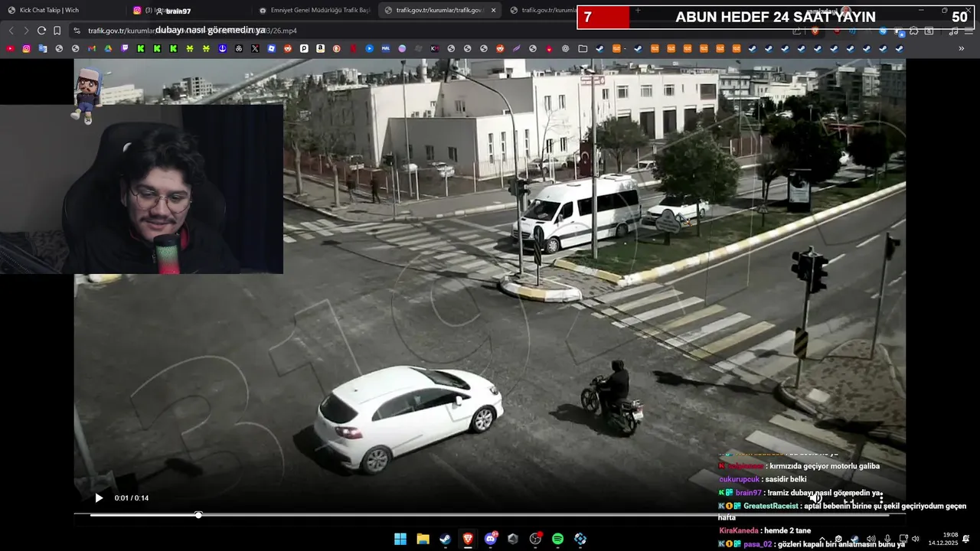
Task: Open the first Kick bookmark
Action: (141, 48)
